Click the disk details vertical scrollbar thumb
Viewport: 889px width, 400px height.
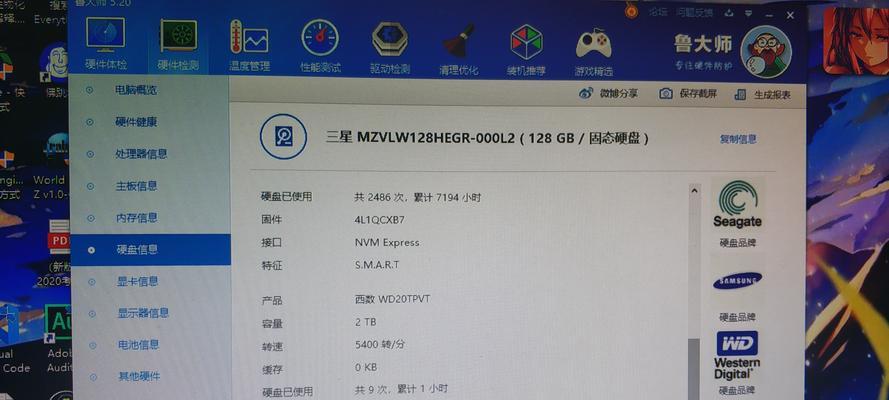pos(694,368)
